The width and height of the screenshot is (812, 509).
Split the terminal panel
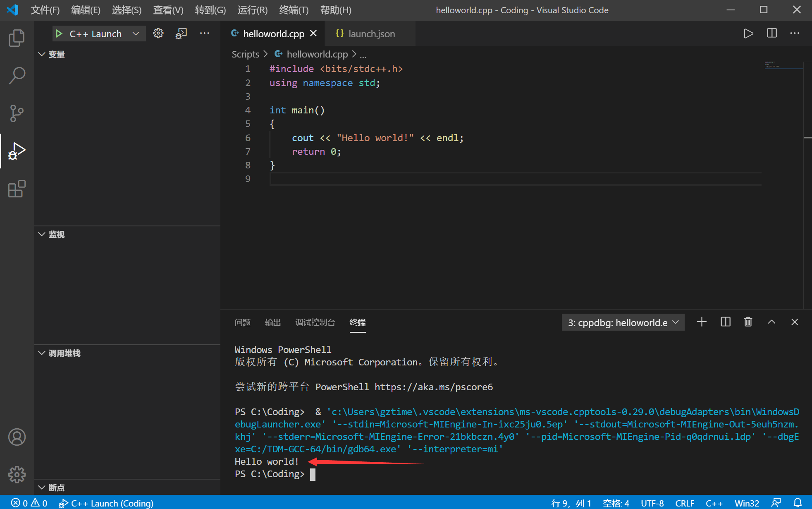point(726,322)
